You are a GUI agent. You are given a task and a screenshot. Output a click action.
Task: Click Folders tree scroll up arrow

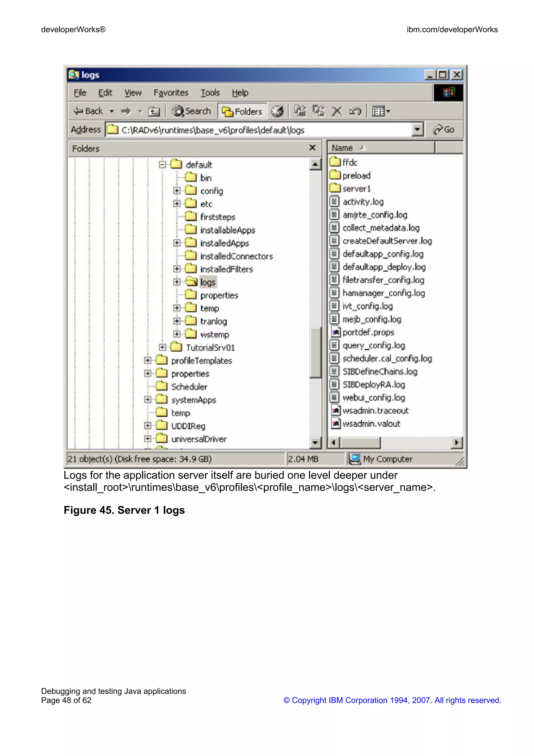pos(315,164)
